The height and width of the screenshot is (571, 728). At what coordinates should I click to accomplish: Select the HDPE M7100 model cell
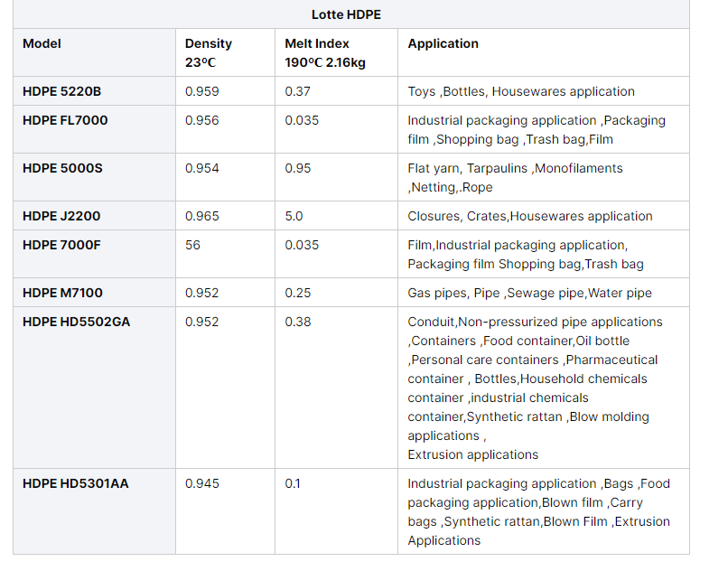coord(63,293)
